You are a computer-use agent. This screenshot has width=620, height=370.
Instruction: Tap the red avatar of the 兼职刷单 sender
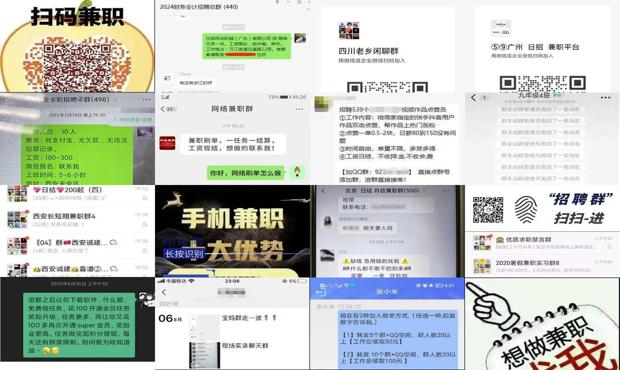pos(167,143)
